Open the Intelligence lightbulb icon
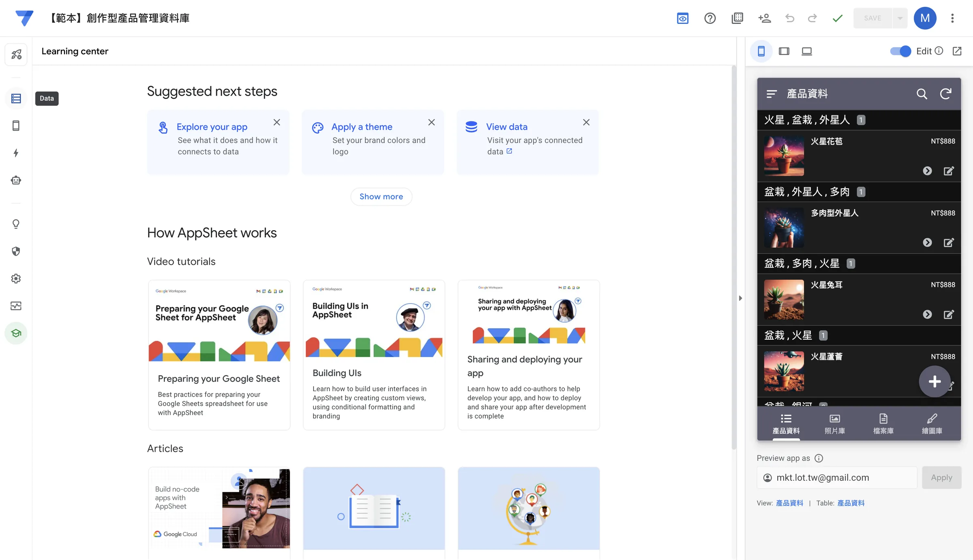This screenshot has width=973, height=560. pyautogui.click(x=16, y=224)
